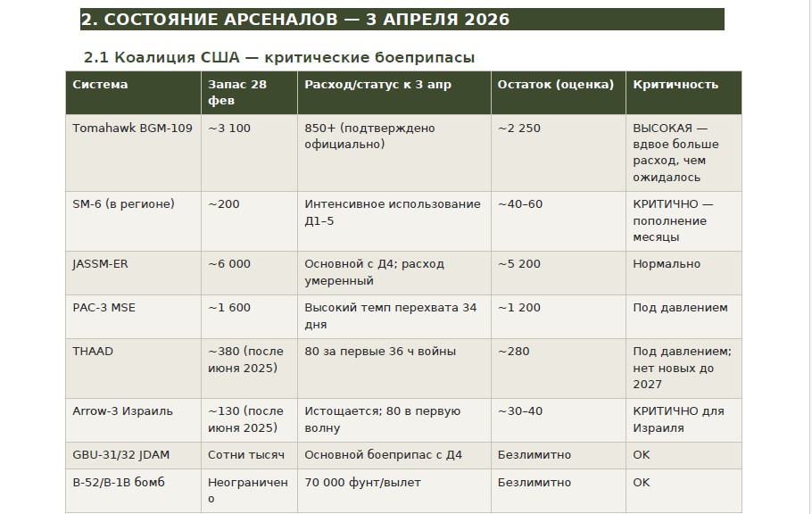This screenshot has height=514, width=812.
Task: Click the '70 000 фунт/вылет' cell
Action: pos(362,483)
